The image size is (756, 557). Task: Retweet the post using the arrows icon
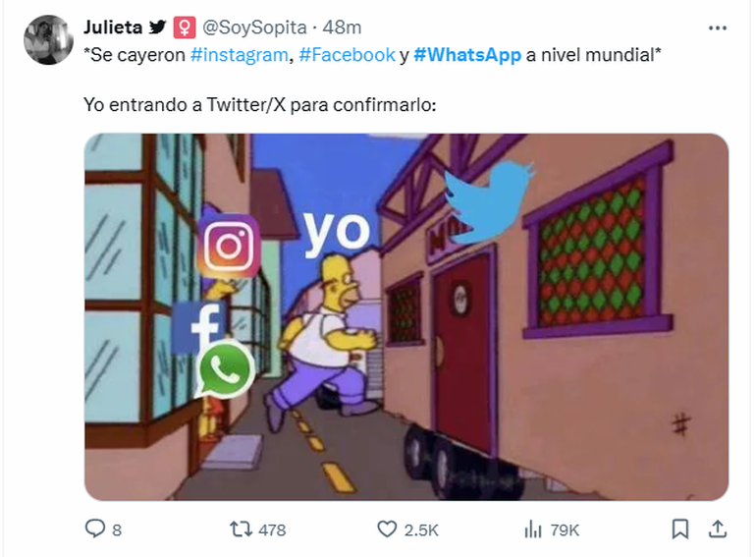click(x=241, y=529)
